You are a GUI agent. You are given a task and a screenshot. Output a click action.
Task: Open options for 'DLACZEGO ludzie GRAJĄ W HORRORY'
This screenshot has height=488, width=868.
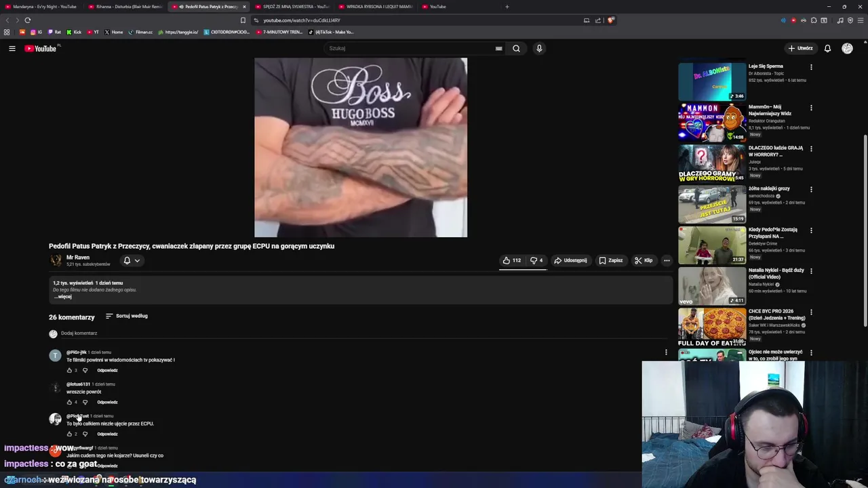pyautogui.click(x=811, y=148)
